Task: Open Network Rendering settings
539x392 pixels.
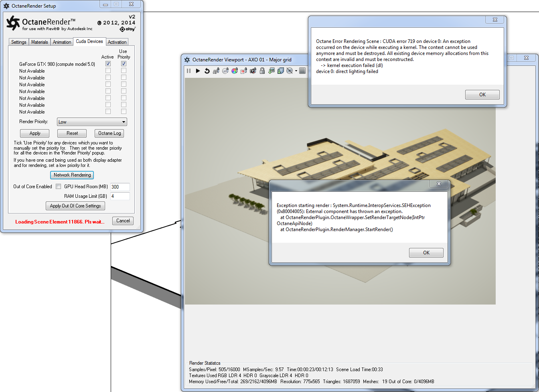Action: pos(72,175)
